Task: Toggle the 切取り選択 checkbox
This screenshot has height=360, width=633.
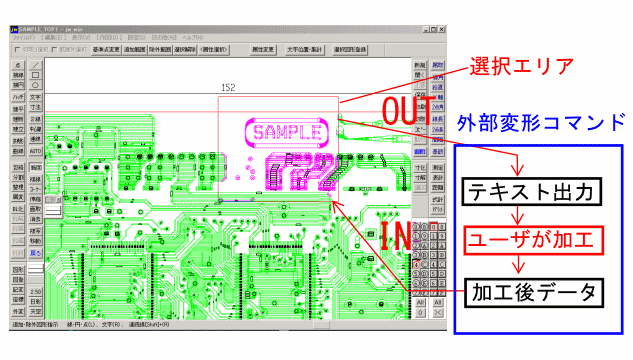Action: (17, 50)
